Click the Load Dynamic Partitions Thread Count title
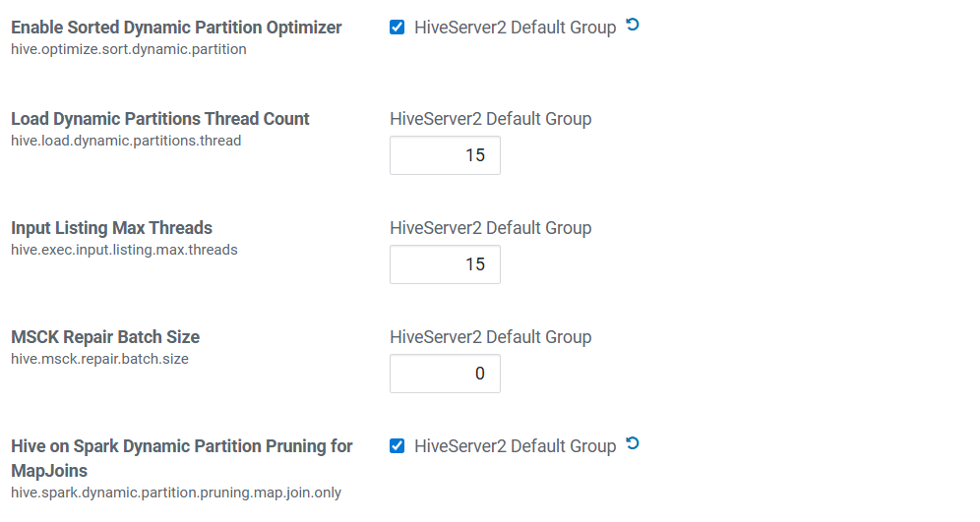980x522 pixels. coord(160,119)
